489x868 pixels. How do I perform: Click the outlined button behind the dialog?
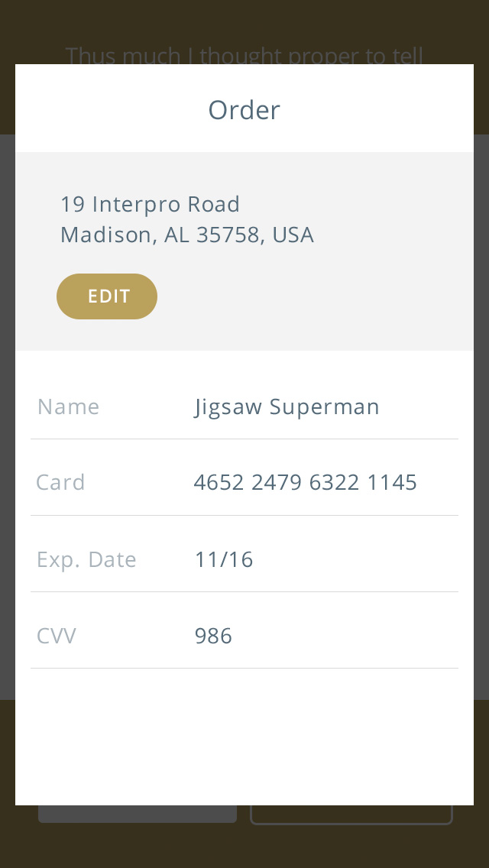pos(351,815)
